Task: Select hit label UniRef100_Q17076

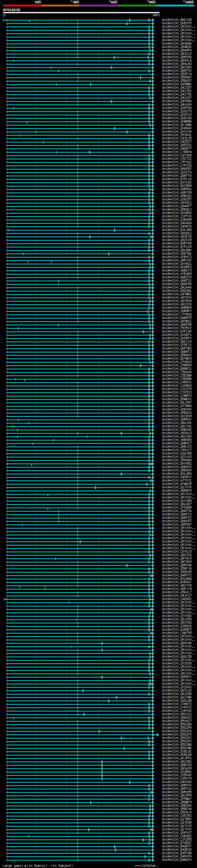Action: [177, 487]
